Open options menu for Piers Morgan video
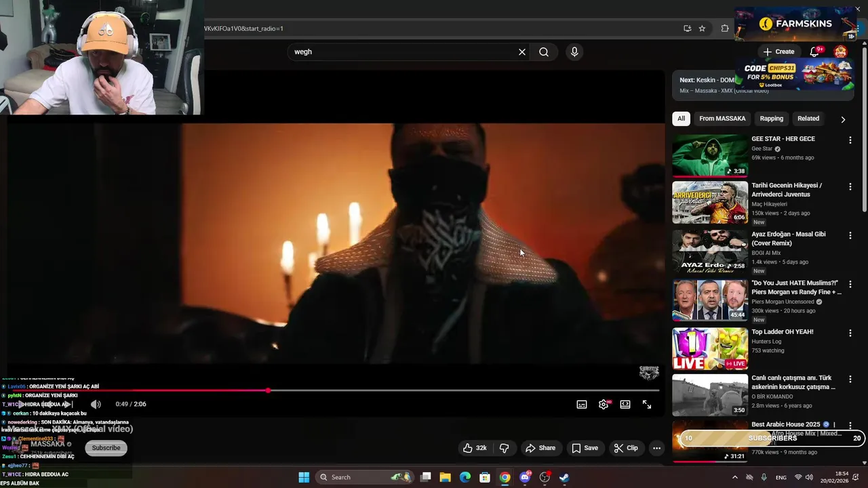Screen dimensions: 868x488 coord(850,284)
